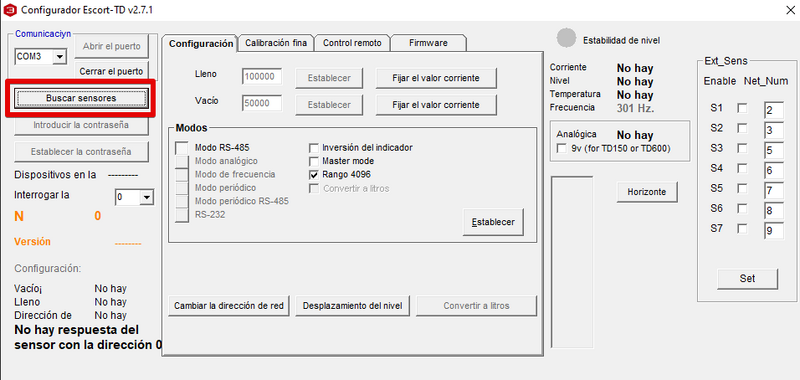The image size is (800, 380).
Task: Click the 301 Hz. frequency value
Action: [635, 108]
